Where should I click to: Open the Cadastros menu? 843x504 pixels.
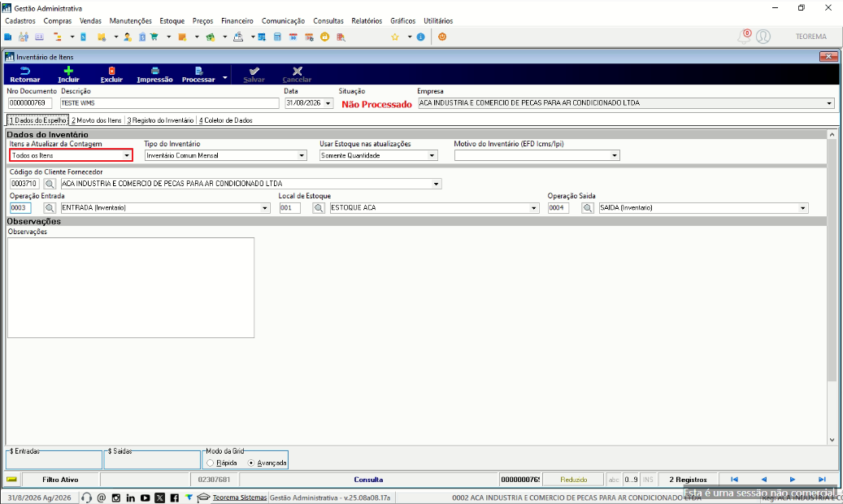(20, 21)
